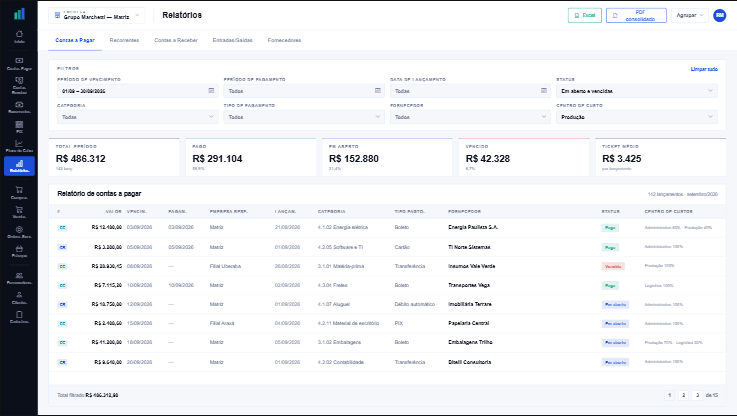Screen dimensions: 737x416
Task: Switch to the Entradas/Saídas tab
Action: (233, 40)
